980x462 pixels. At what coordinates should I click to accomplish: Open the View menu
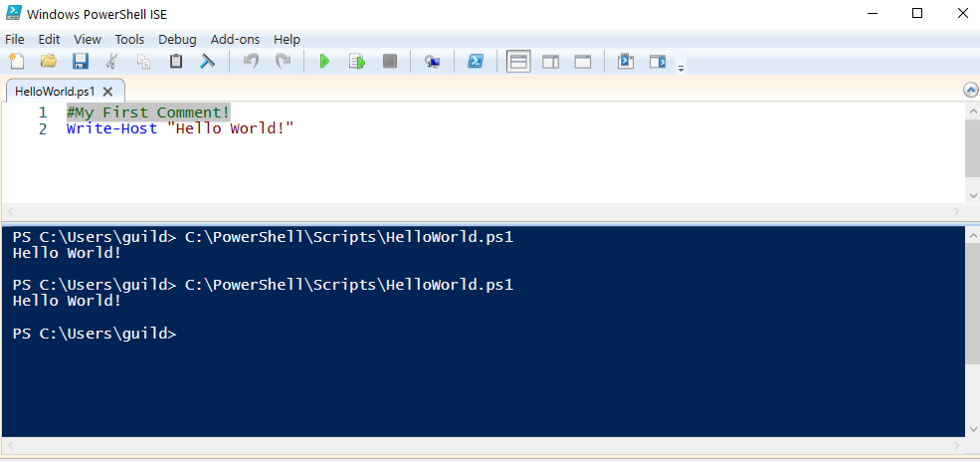pos(88,40)
